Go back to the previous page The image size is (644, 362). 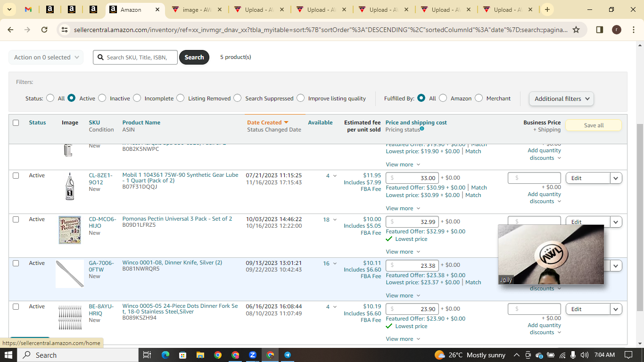point(10,30)
